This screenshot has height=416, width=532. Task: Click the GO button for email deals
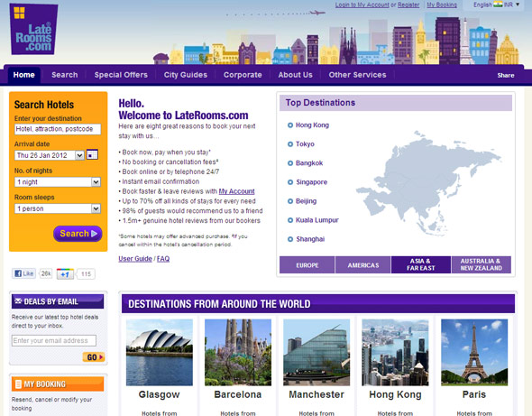coord(93,357)
